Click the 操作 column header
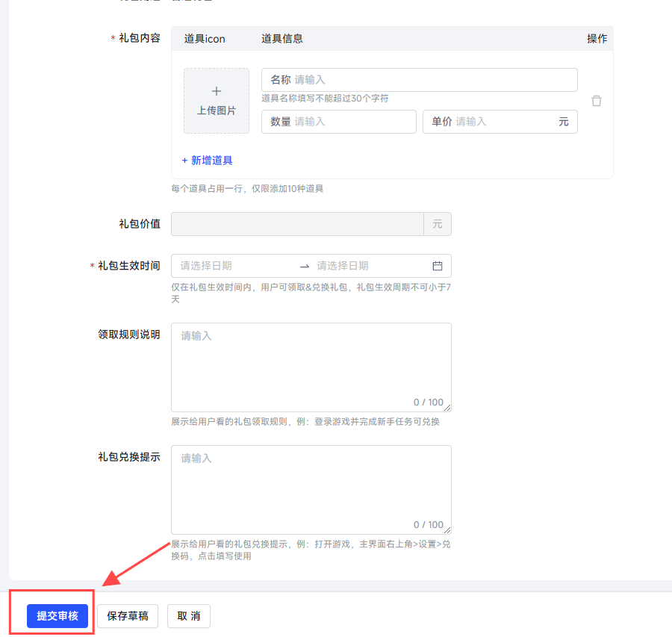The image size is (672, 637). coord(597,39)
